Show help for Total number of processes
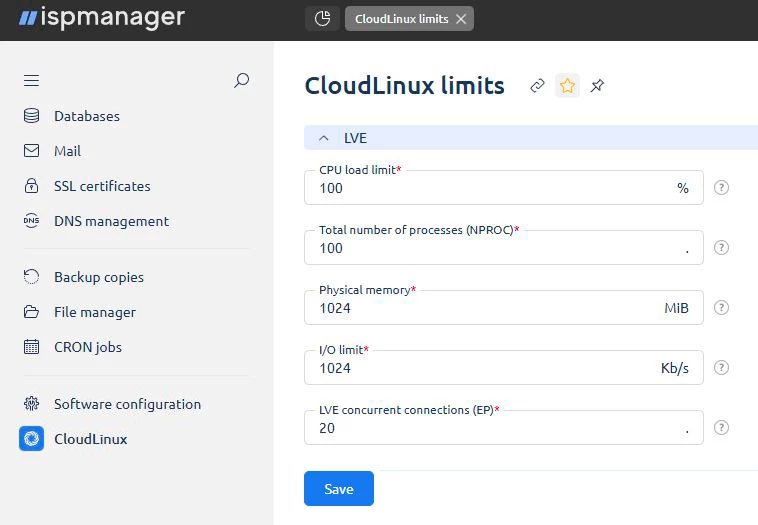This screenshot has width=758, height=525. (x=721, y=248)
